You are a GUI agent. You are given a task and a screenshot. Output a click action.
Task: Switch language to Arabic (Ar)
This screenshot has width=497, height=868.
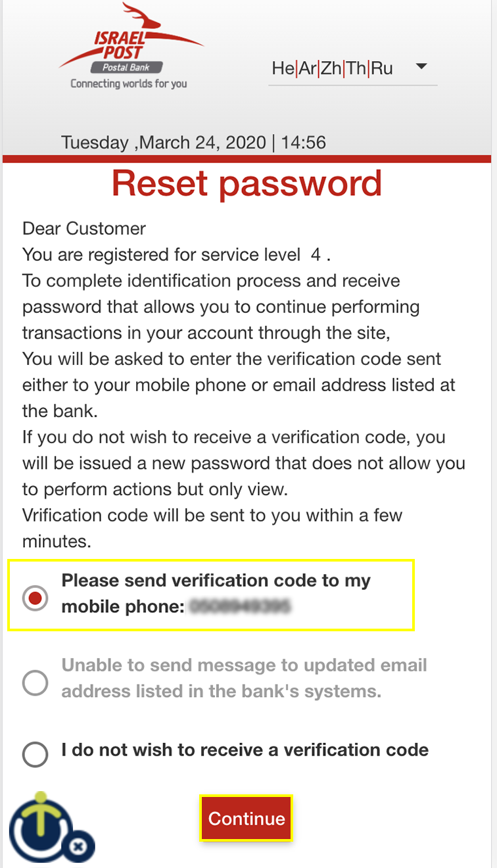[307, 68]
